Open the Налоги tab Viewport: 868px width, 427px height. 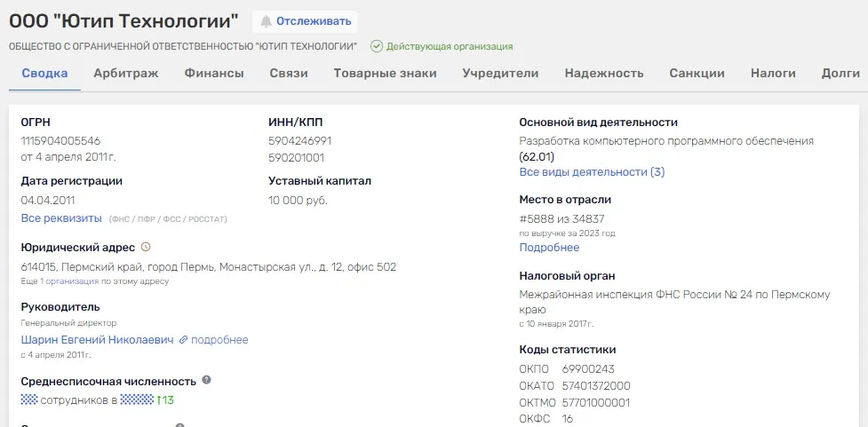tap(773, 73)
